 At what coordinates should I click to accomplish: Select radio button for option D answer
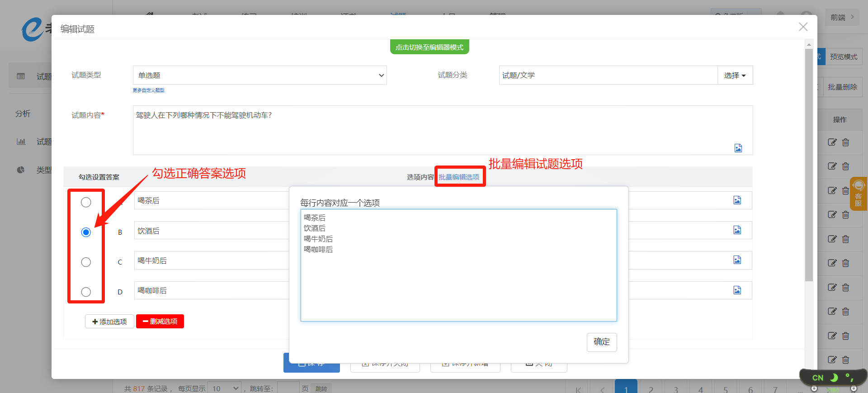tap(86, 292)
